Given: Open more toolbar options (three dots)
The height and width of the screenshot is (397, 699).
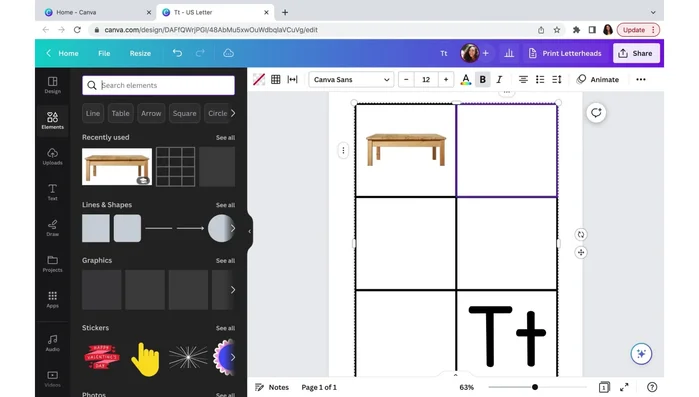Looking at the screenshot, I should [x=641, y=79].
